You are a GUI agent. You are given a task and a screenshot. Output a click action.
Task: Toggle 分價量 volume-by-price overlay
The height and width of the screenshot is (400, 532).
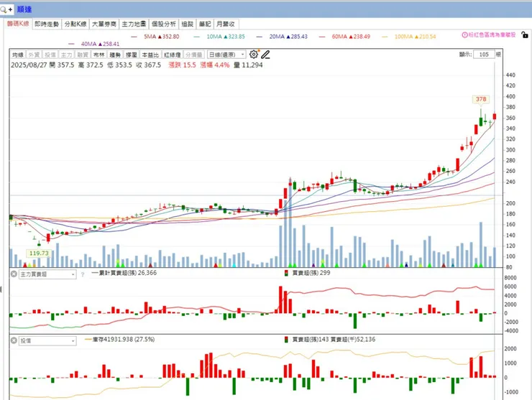click(x=194, y=55)
